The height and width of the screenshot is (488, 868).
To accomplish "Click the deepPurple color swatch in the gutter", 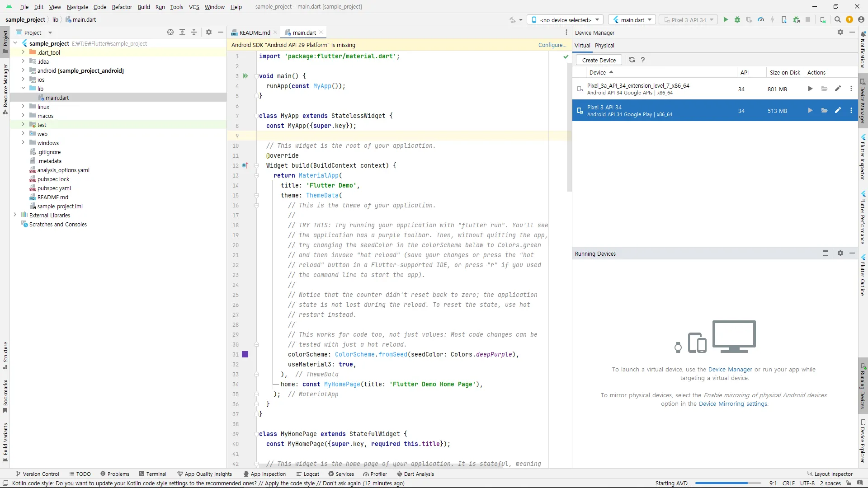I will point(245,354).
